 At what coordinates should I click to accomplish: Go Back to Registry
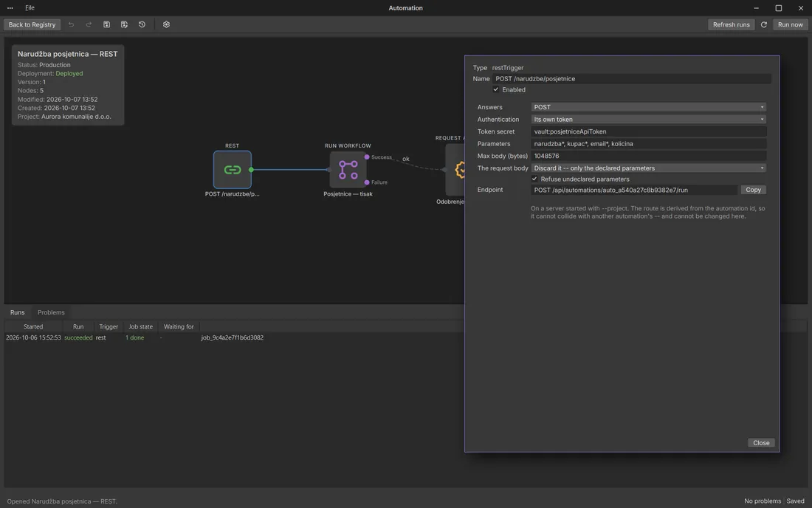pos(32,24)
